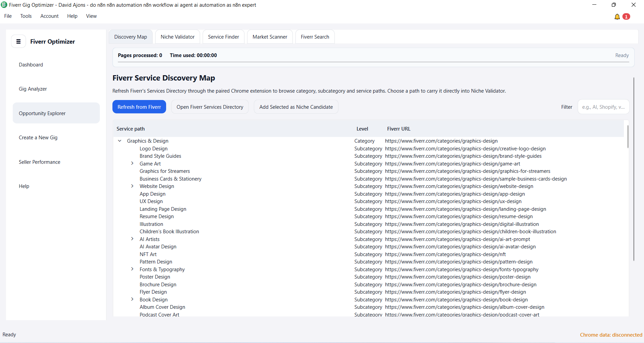This screenshot has width=644, height=343.
Task: Click Add Selected as Niche Candidate
Action: coord(296,107)
